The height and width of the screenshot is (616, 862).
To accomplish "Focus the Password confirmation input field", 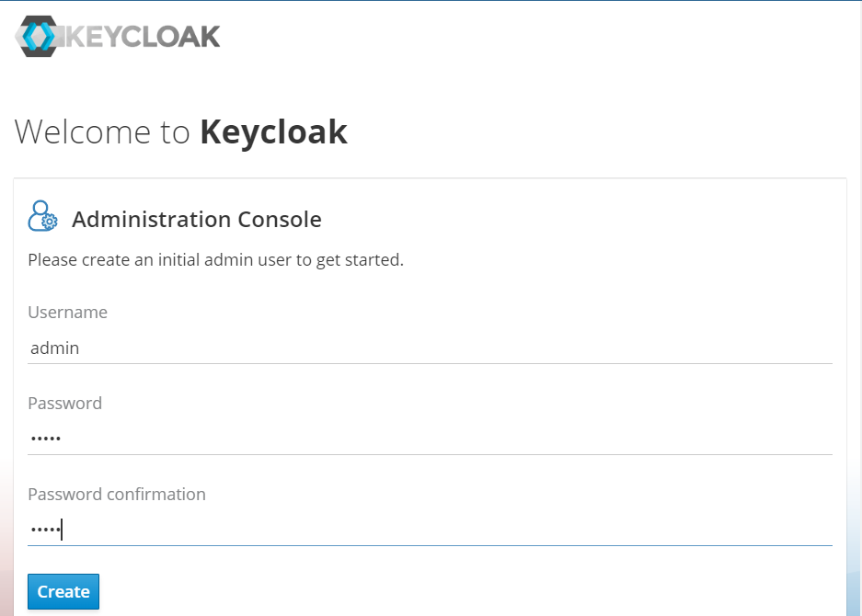I will (x=430, y=530).
